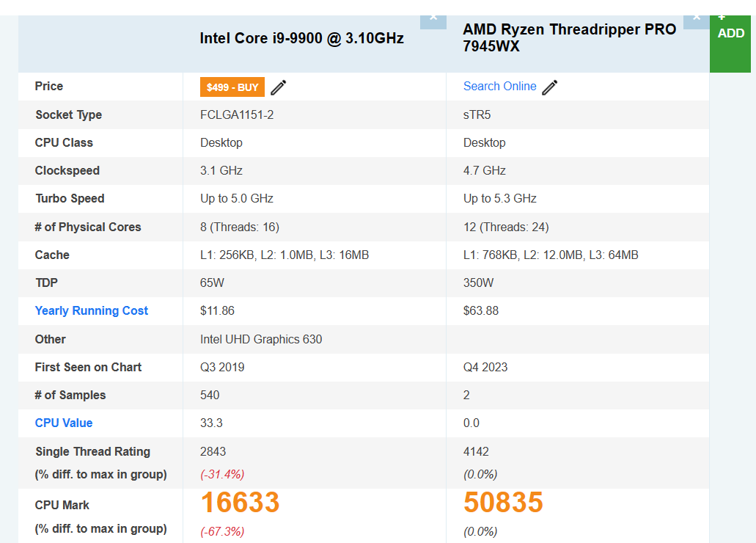Select the Intel UHD Graphics 630 text

point(261,340)
